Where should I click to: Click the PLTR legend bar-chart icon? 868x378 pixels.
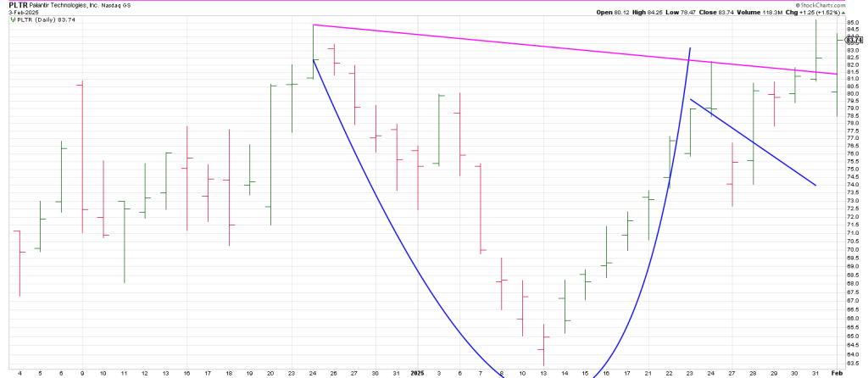tap(11, 19)
